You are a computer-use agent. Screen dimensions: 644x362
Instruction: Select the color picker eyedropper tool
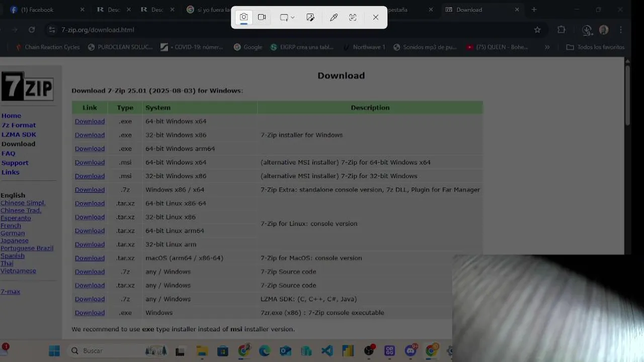pos(334,17)
